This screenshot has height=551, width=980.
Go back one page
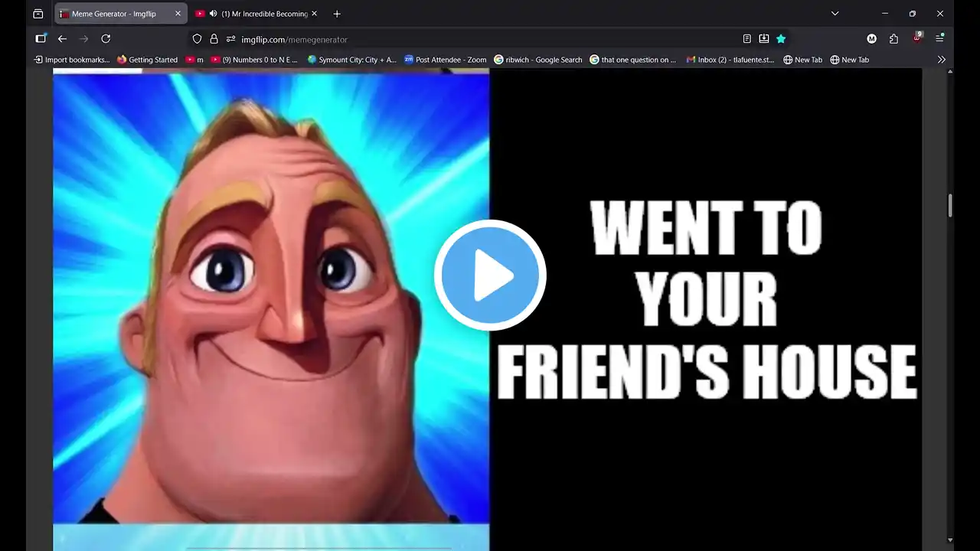[63, 39]
